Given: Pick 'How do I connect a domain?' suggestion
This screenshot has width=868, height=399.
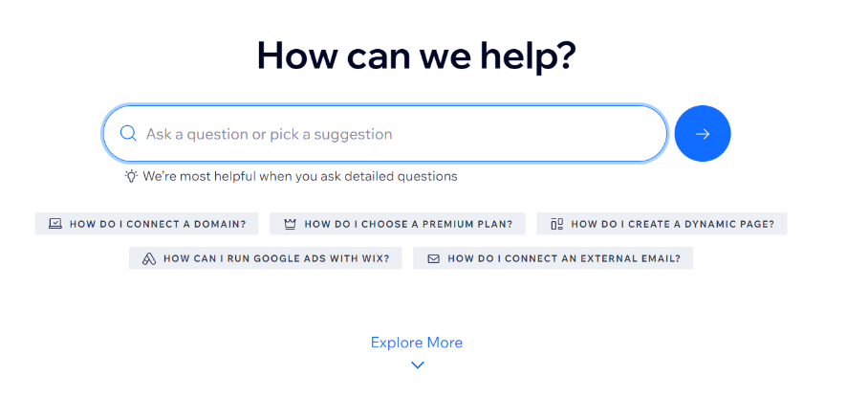Looking at the screenshot, I should (146, 224).
